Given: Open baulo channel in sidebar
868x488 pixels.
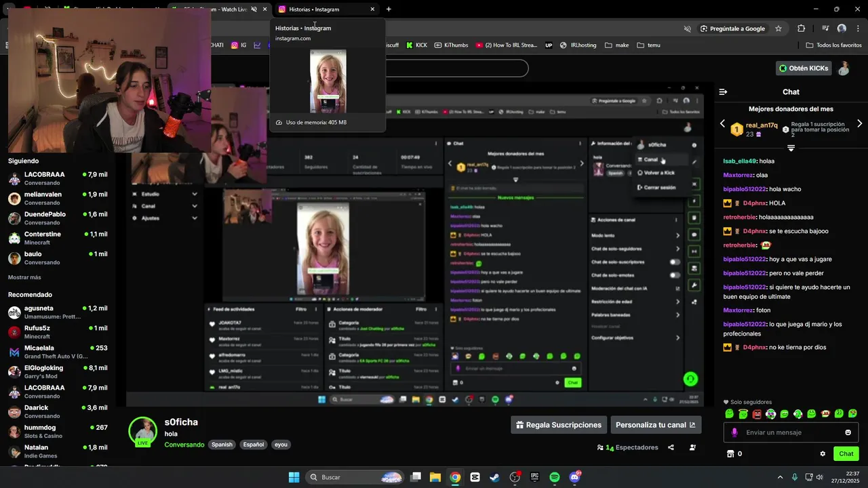Looking at the screenshot, I should pyautogui.click(x=58, y=258).
